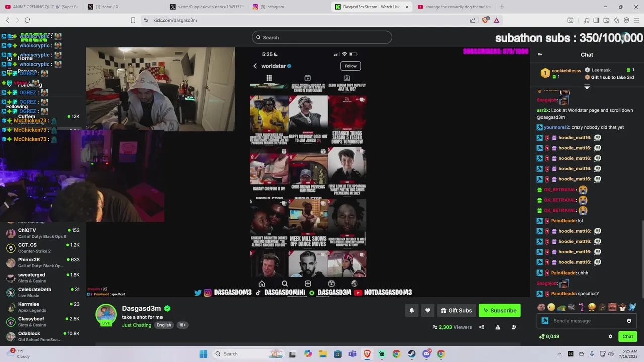Open Steam from the taskbar
644x362 pixels.
(412, 354)
